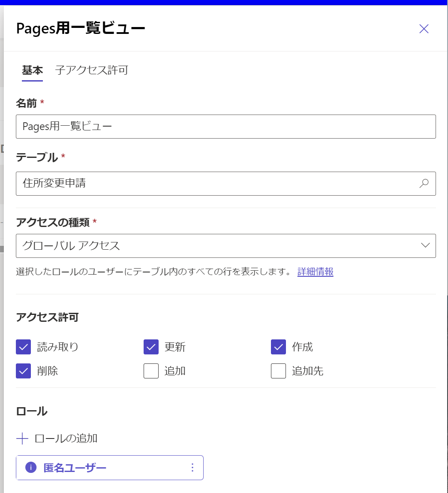This screenshot has width=448, height=493.
Task: Uncheck the 更新 permission checkbox
Action: coord(151,347)
